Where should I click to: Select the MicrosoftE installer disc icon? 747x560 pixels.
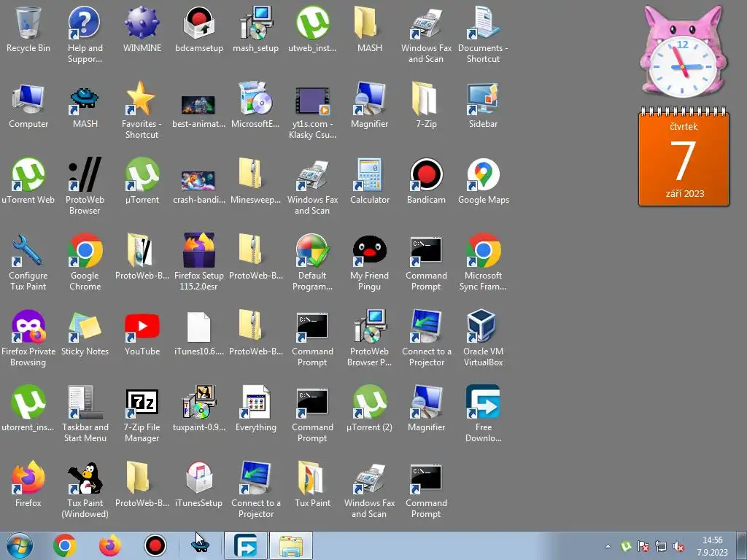[256, 98]
